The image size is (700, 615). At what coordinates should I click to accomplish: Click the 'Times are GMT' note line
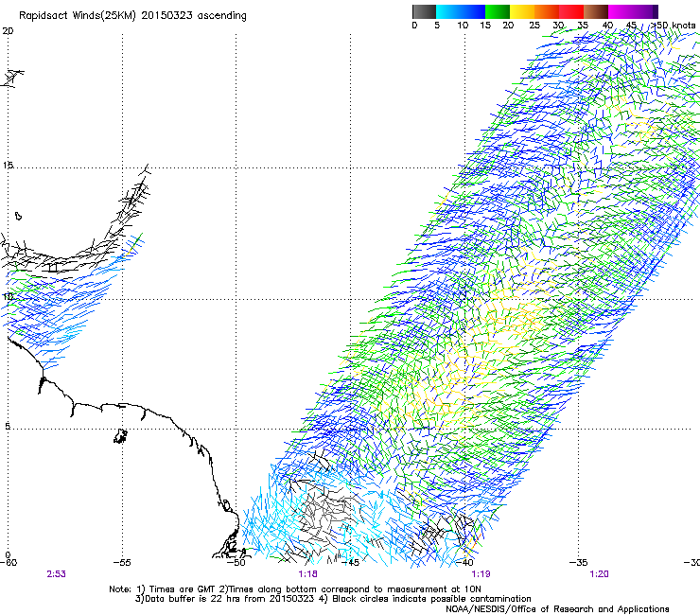pyautogui.click(x=294, y=589)
